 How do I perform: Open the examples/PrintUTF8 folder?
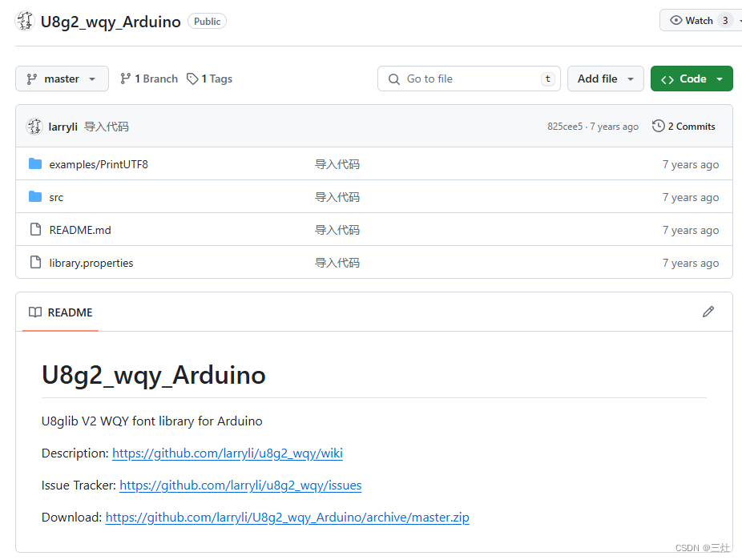coord(99,164)
